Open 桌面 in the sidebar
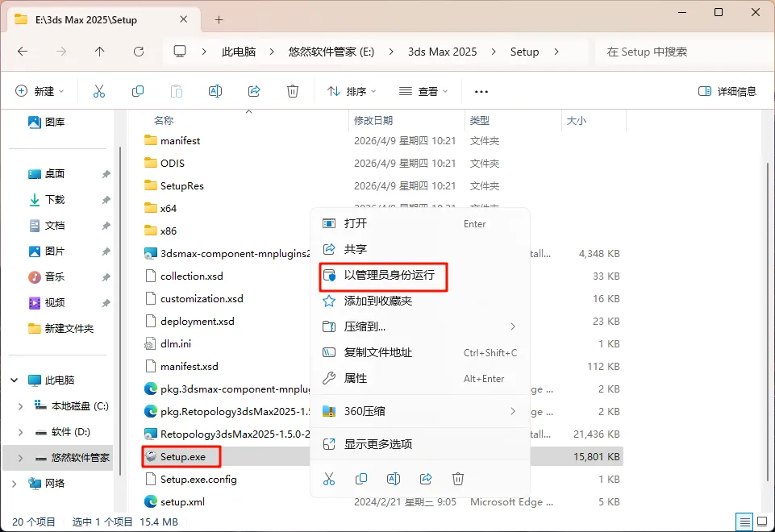The image size is (775, 532). pos(47,174)
